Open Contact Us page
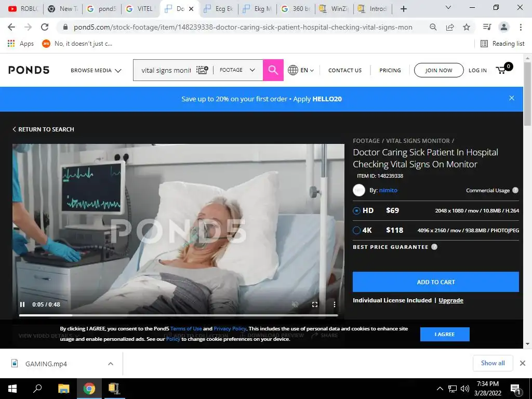532x399 pixels. [345, 70]
